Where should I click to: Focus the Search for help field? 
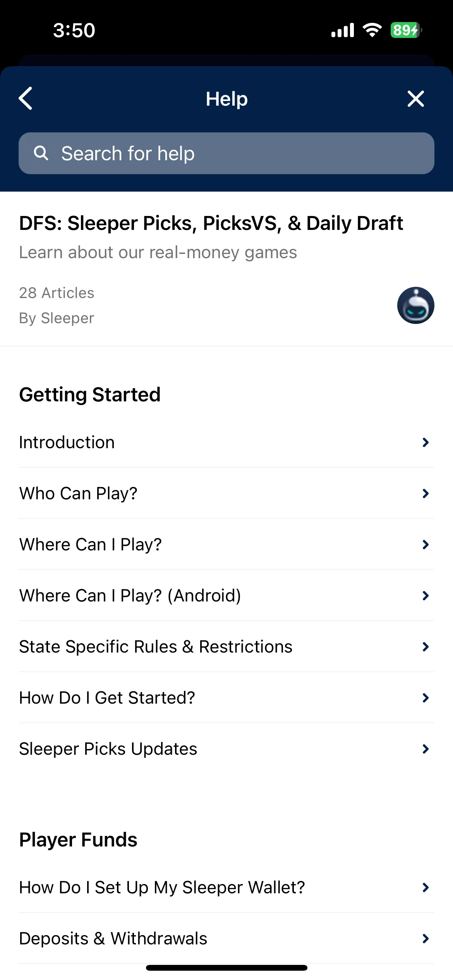(226, 153)
